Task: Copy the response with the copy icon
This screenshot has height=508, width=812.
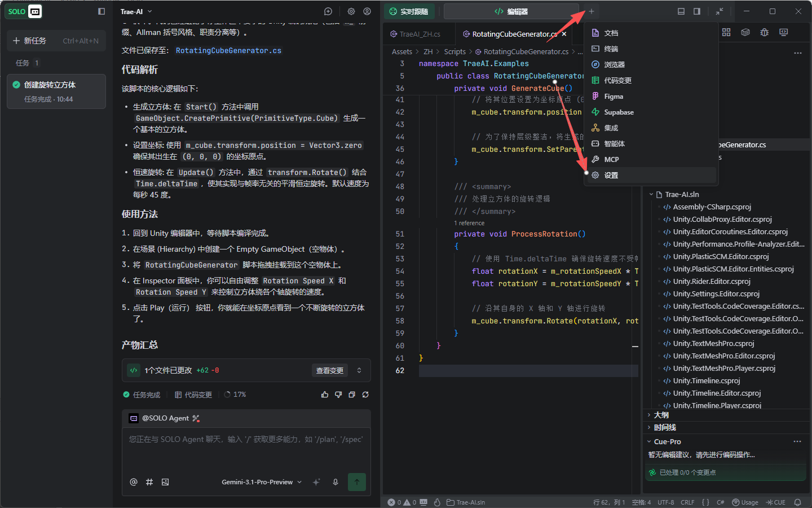Action: [352, 395]
